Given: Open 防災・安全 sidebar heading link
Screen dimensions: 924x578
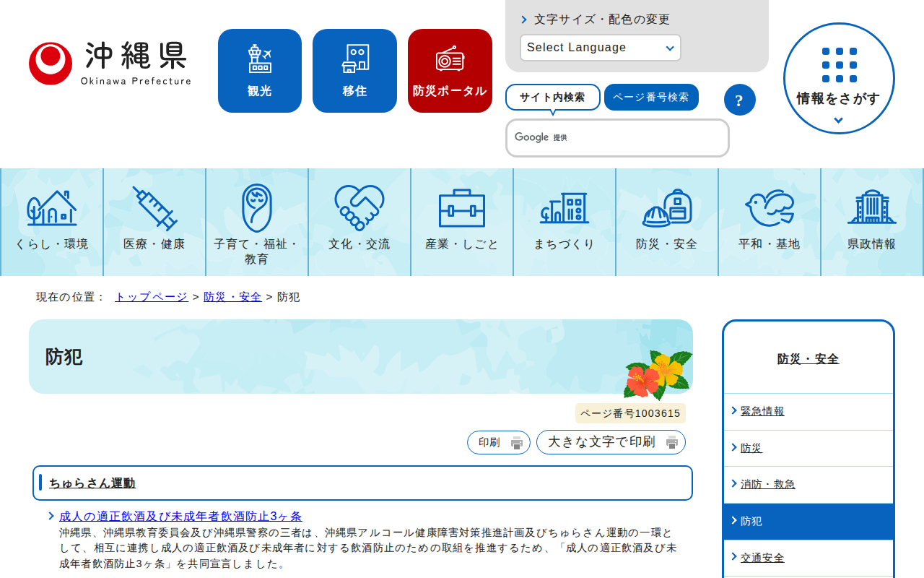Looking at the screenshot, I should tap(808, 358).
